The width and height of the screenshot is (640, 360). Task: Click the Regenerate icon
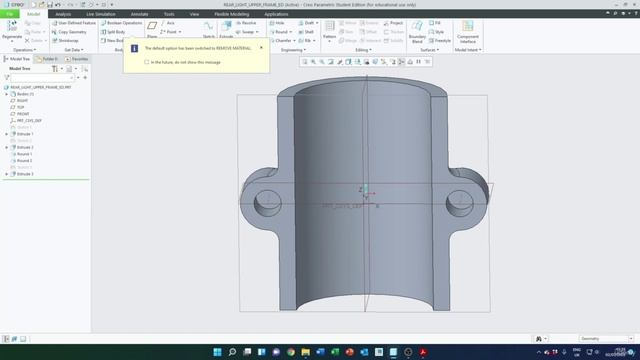[x=12, y=26]
